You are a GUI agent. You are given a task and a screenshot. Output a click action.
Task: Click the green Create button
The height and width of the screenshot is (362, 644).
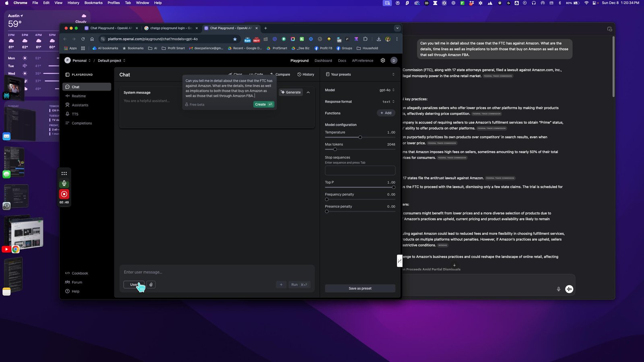[x=264, y=105]
